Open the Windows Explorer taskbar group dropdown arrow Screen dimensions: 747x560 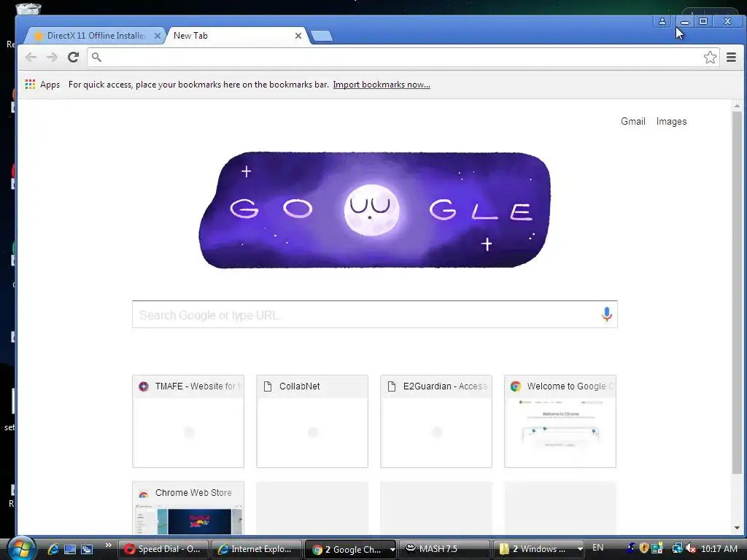(x=580, y=550)
